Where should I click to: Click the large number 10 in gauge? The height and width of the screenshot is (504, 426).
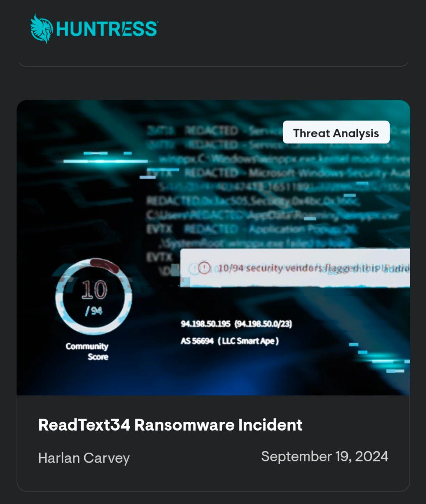94,289
